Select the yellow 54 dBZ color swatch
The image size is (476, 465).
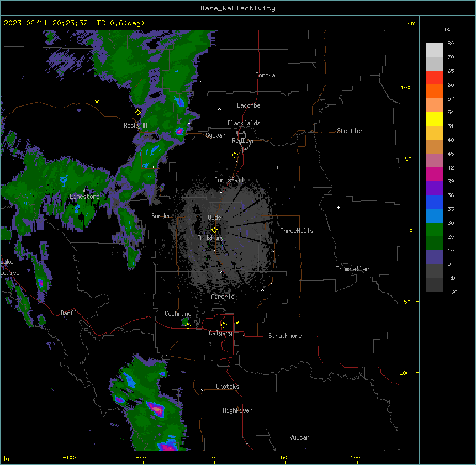pos(434,119)
